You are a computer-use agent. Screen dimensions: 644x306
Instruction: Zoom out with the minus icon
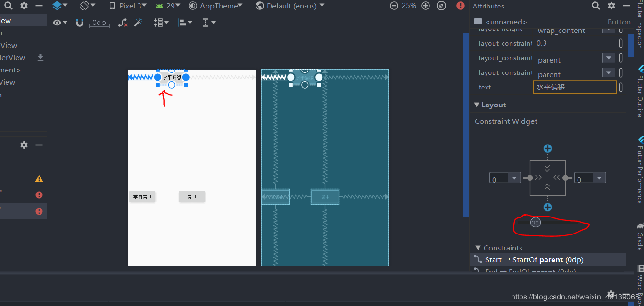[394, 6]
